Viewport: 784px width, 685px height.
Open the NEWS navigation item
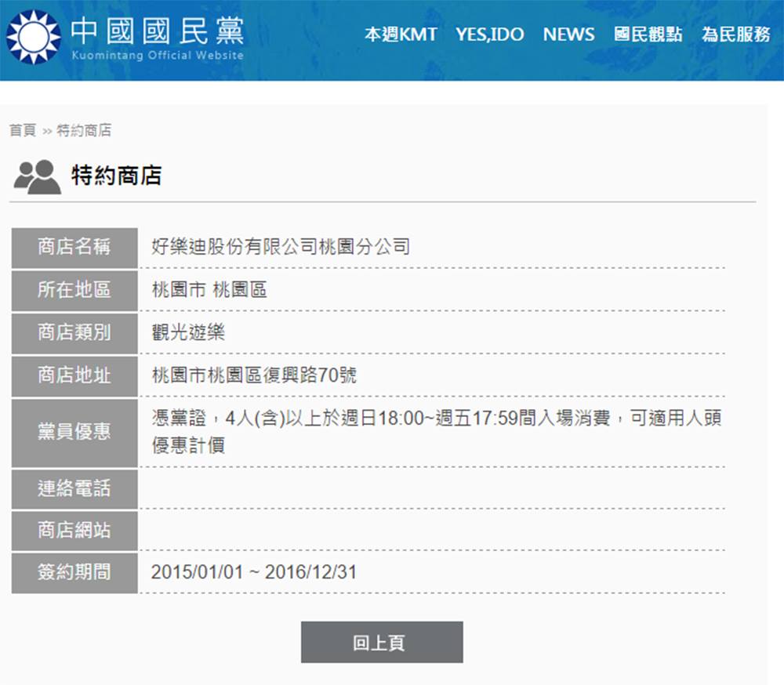[x=568, y=34]
